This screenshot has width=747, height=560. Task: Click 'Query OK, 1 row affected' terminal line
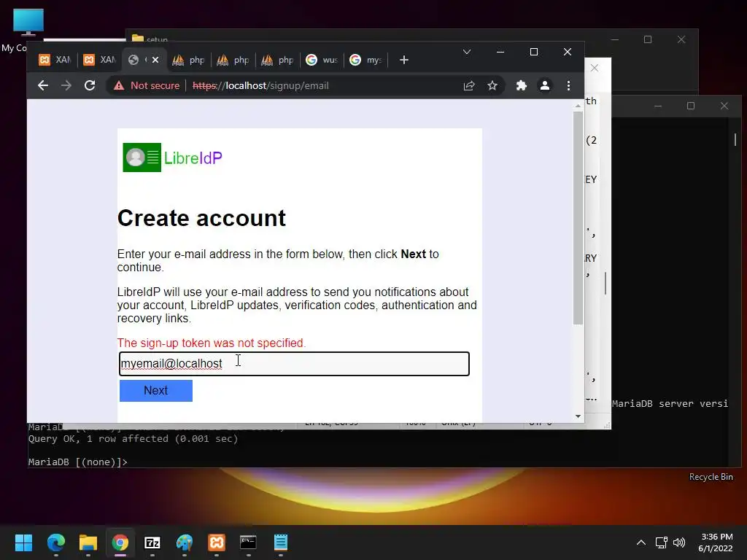click(133, 438)
